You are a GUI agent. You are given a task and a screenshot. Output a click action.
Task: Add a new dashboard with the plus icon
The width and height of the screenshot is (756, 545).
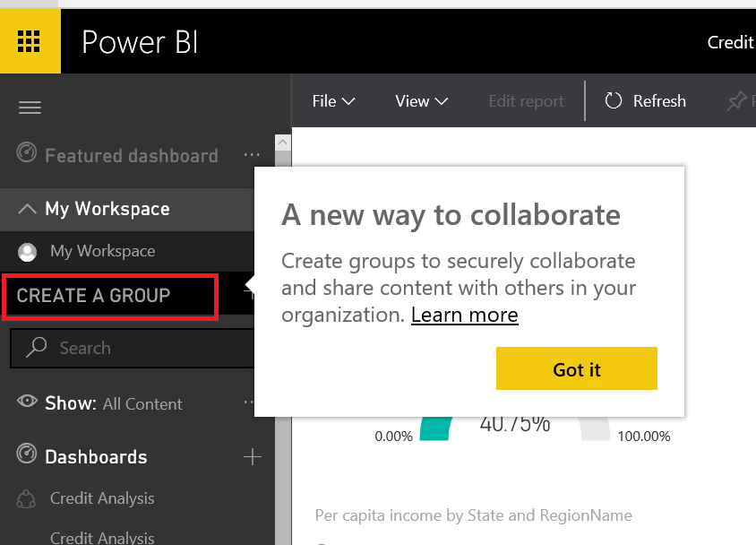pos(253,456)
